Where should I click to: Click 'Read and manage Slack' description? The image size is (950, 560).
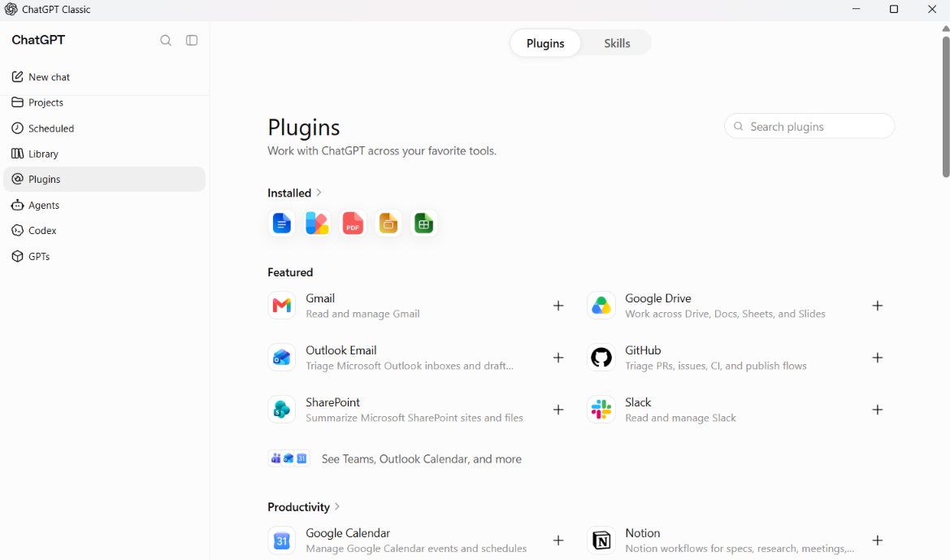click(680, 419)
